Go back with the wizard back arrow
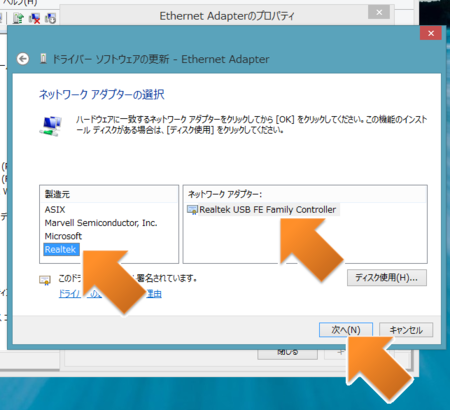450x410 pixels. 23,59
